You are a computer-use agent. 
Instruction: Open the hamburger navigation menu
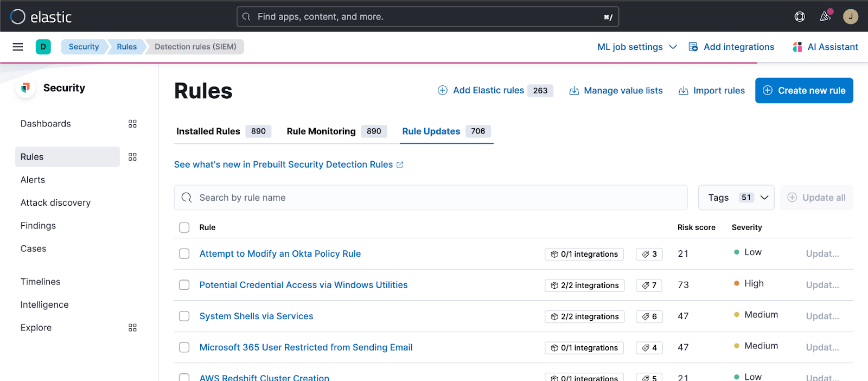click(x=18, y=47)
